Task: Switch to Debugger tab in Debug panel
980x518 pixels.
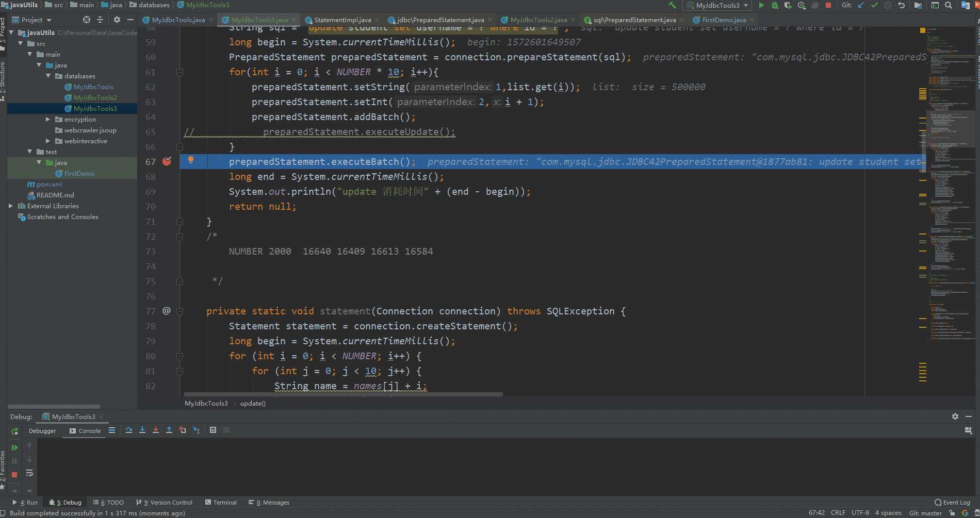Action: pos(42,430)
